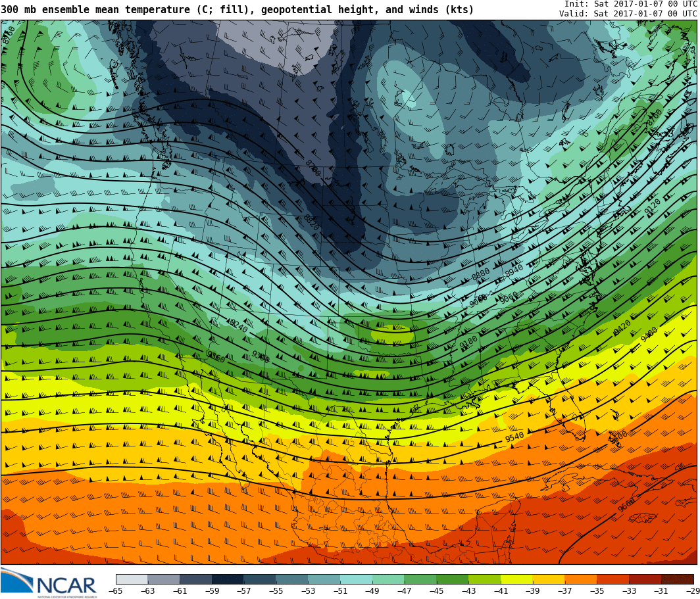Click the -47 tick label on colorbar

pyautogui.click(x=404, y=591)
